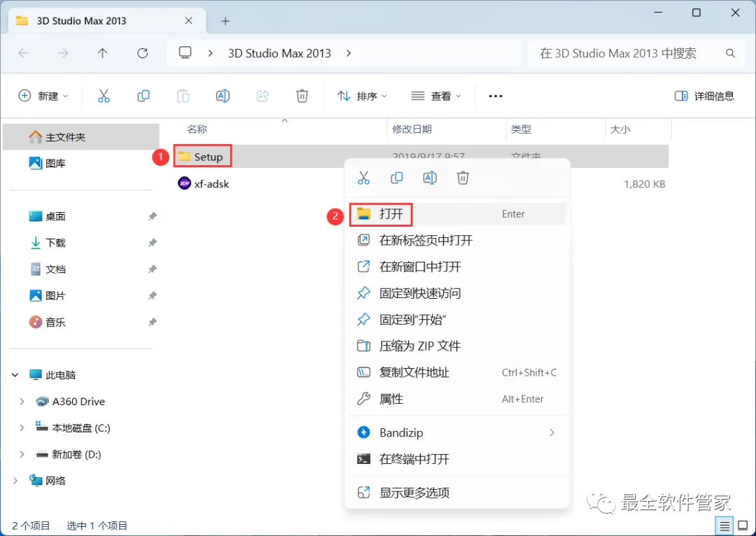Click the Cut scissors icon in the toolbar
This screenshot has height=536, width=756.
104,96
